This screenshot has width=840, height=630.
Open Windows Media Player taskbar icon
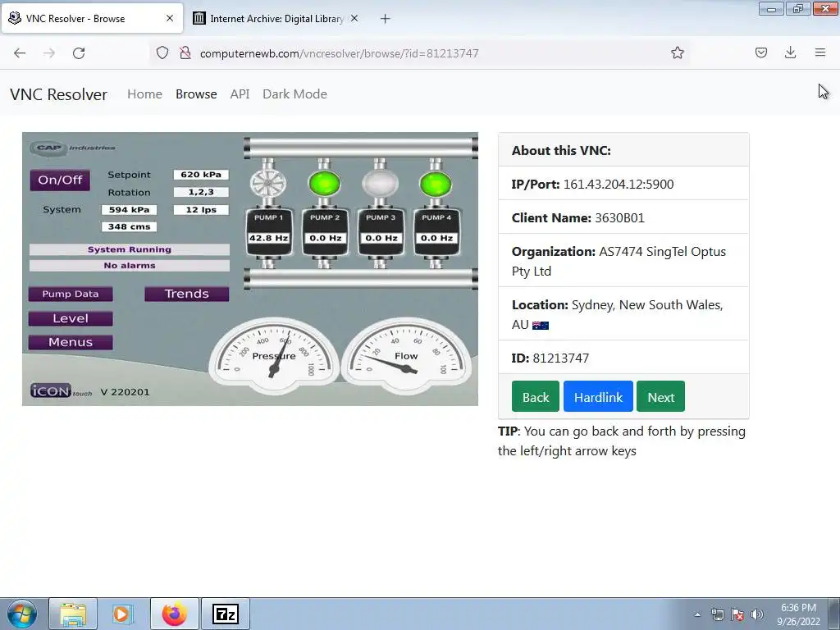click(122, 614)
